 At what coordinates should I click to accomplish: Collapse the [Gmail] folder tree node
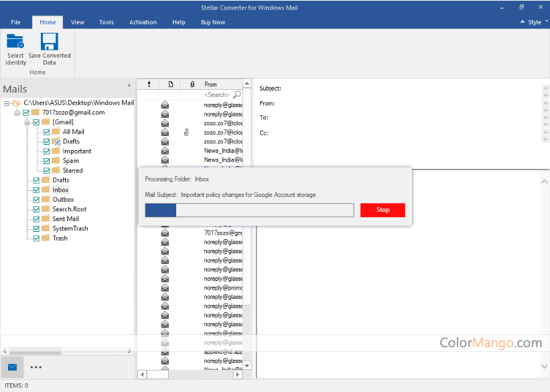[27, 123]
